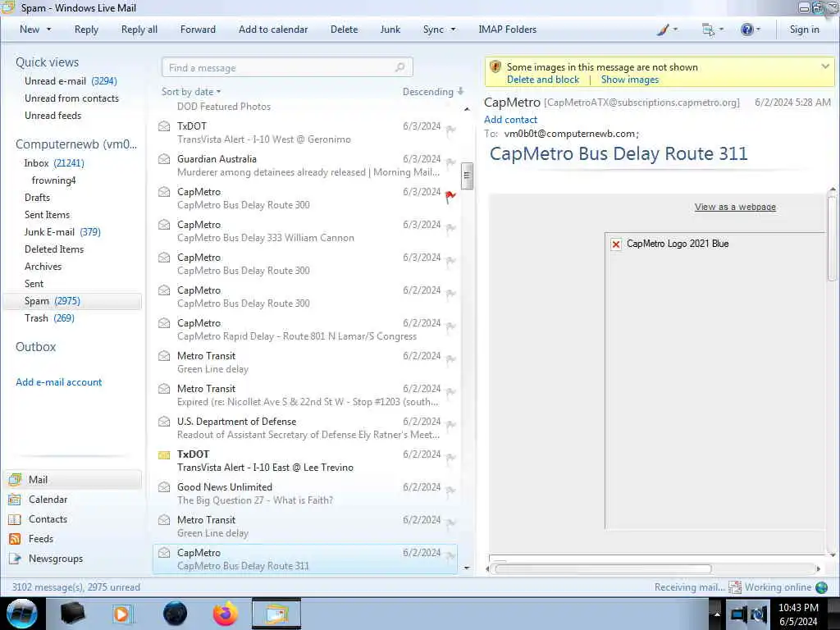The height and width of the screenshot is (630, 840).
Task: Click the message list scrollbar thumb
Action: 467,176
